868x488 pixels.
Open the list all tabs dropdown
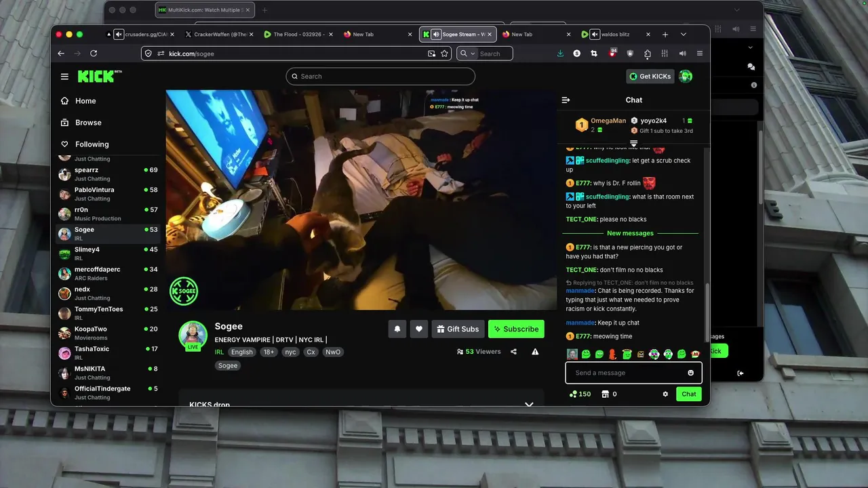684,35
